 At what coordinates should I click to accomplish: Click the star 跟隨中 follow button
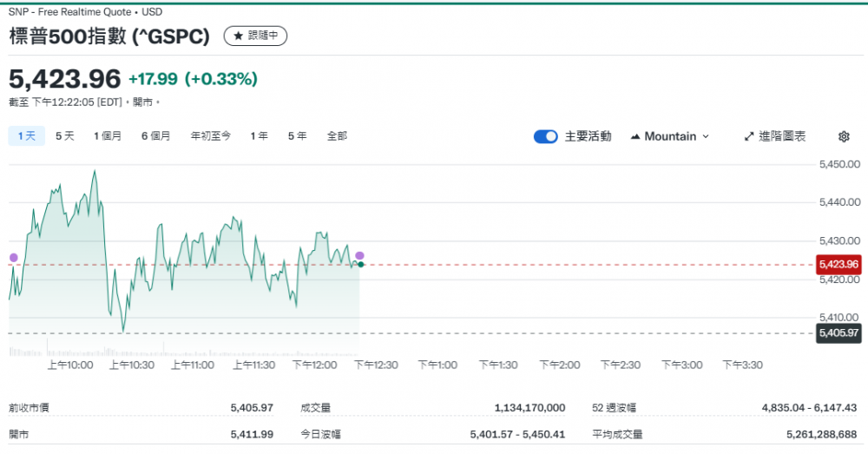pos(255,36)
